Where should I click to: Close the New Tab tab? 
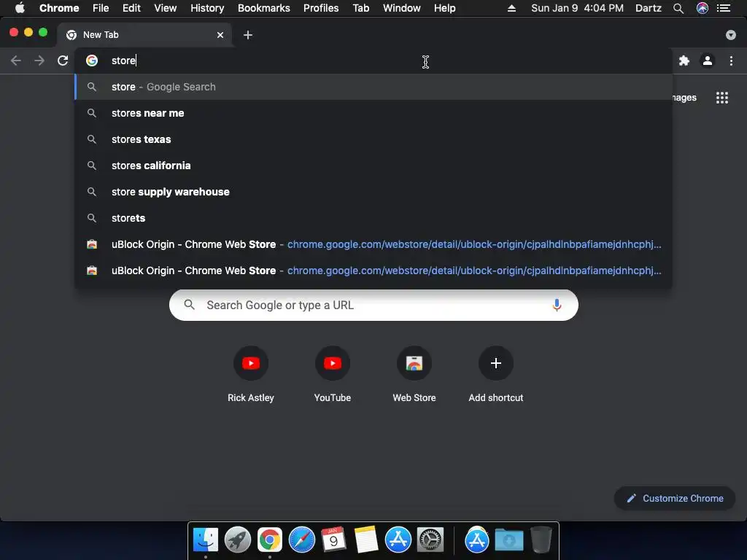220,35
